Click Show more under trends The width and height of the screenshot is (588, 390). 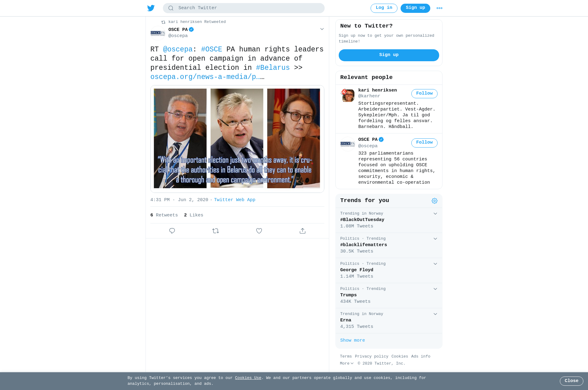[x=352, y=340]
